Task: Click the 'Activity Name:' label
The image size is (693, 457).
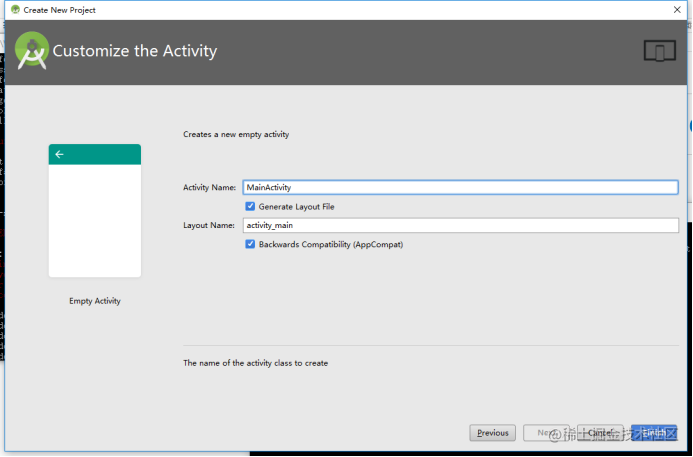Action: pos(209,187)
